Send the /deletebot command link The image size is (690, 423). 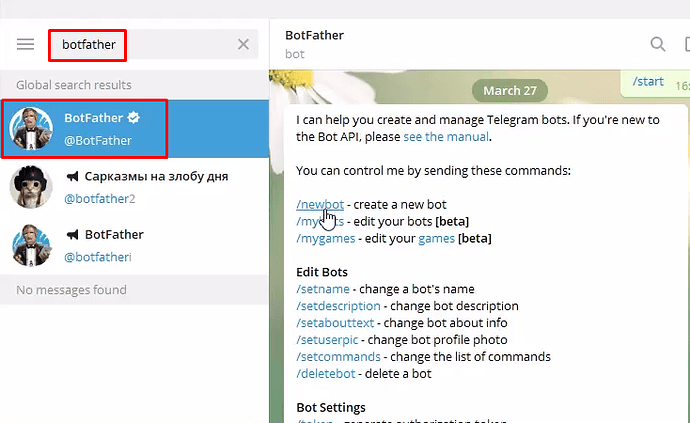click(x=326, y=374)
